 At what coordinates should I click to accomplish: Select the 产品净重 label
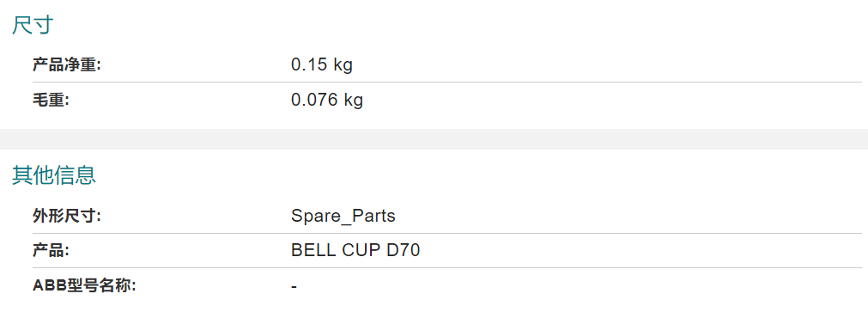tap(66, 65)
